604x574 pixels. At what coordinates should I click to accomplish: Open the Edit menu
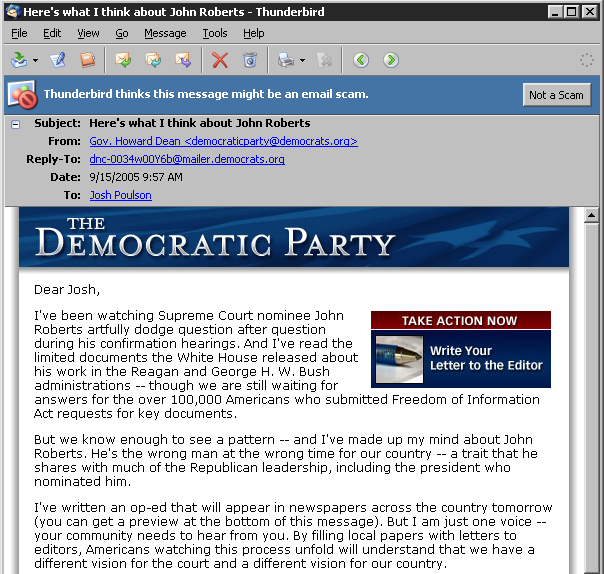pos(52,34)
